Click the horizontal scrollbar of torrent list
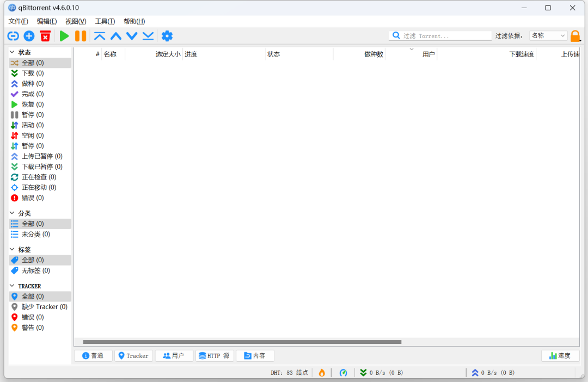Screen dimensions: 588x382 pos(242,342)
